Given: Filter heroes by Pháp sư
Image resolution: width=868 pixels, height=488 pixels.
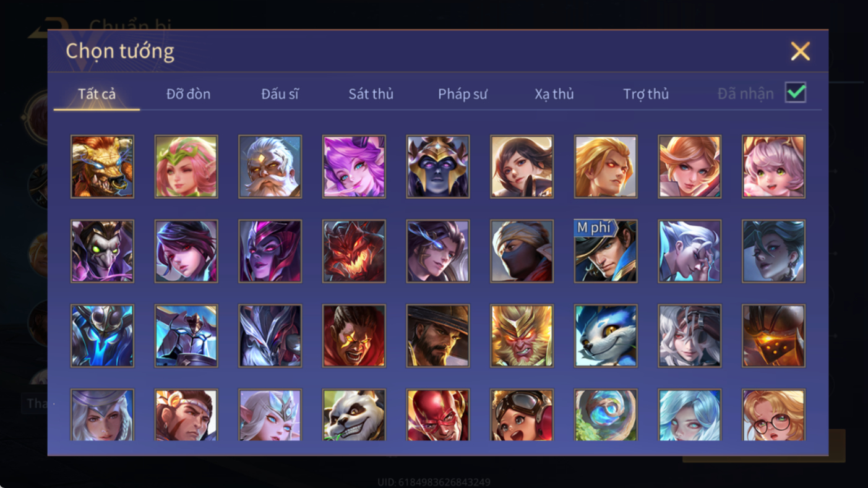Looking at the screenshot, I should pos(463,94).
